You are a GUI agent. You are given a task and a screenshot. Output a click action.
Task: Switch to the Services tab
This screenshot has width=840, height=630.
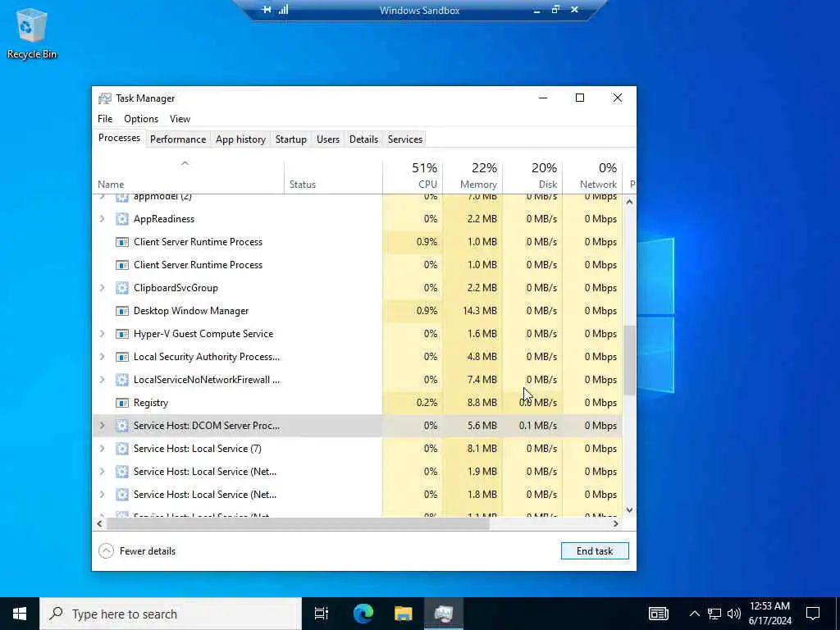pyautogui.click(x=405, y=139)
